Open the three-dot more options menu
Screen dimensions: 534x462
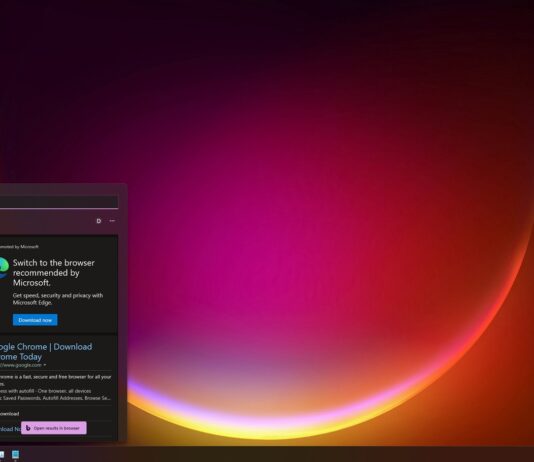[x=112, y=221]
